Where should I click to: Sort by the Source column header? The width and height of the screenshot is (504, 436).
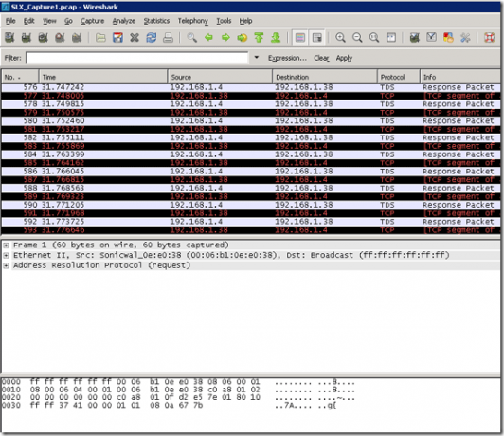coord(220,77)
